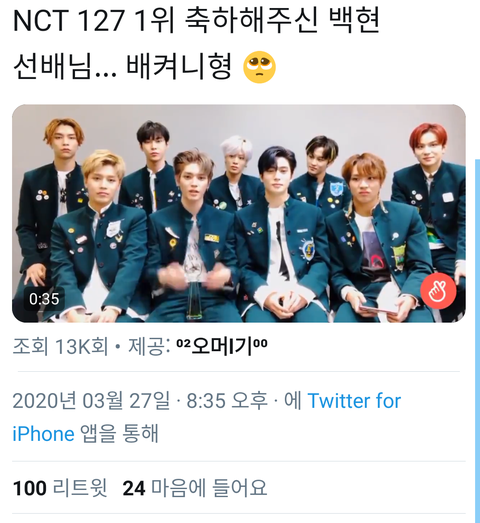View the 100 리트윗 retweet list
Image resolution: width=480 pixels, height=523 pixels.
coord(60,488)
